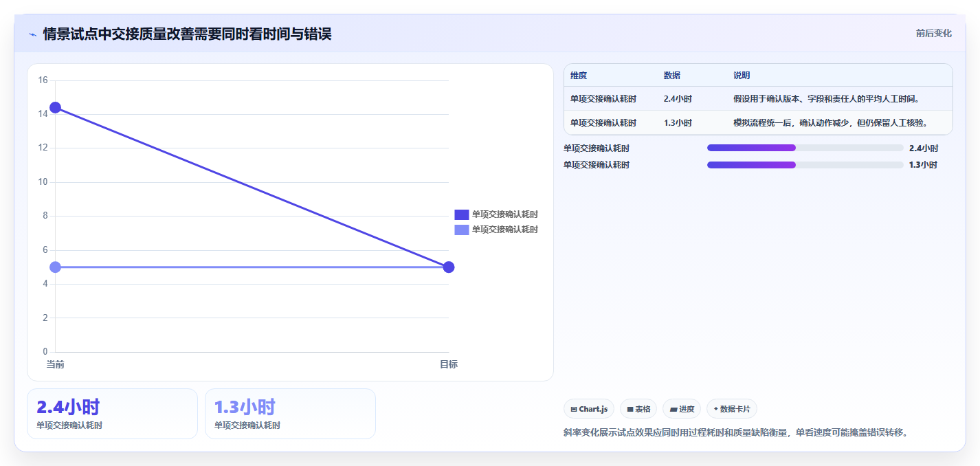Click the 1.3小时 cell in the table
This screenshot has height=466, width=980.
coord(678,123)
